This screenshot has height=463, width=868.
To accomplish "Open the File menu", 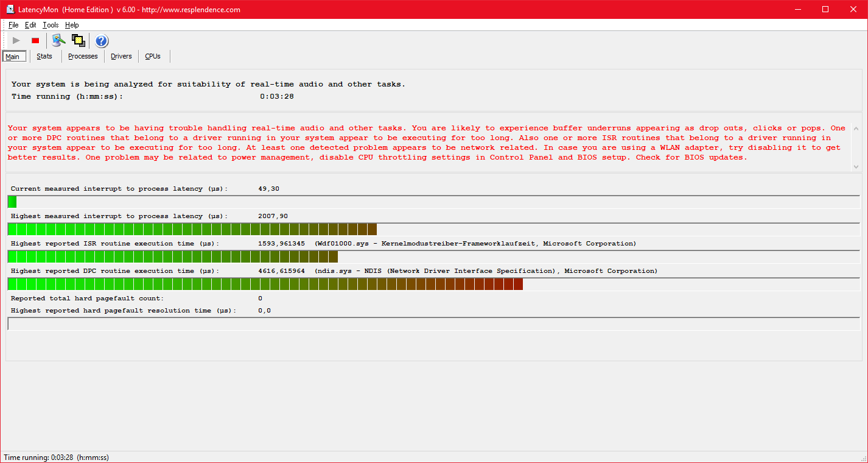I will 13,25.
